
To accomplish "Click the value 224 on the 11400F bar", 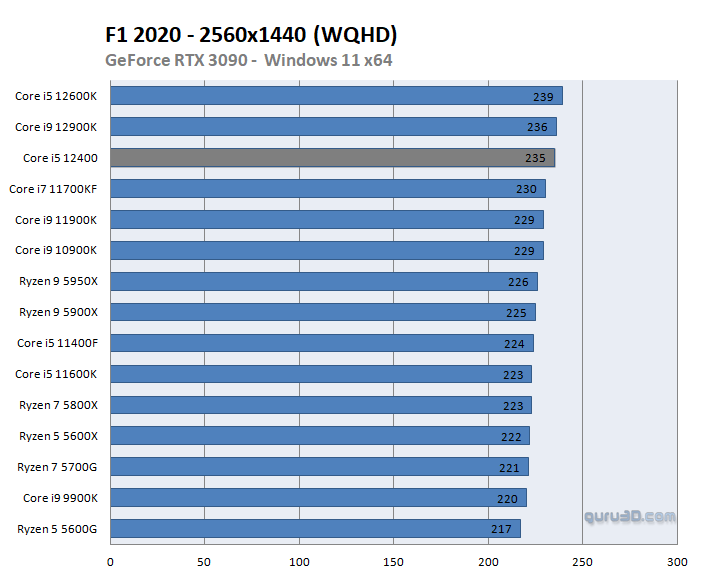I will pos(514,344).
